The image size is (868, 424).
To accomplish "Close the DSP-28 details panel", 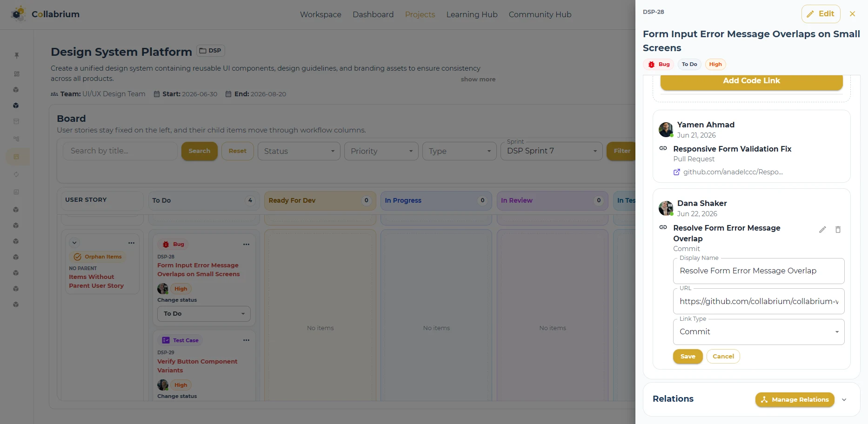I will pos(852,14).
